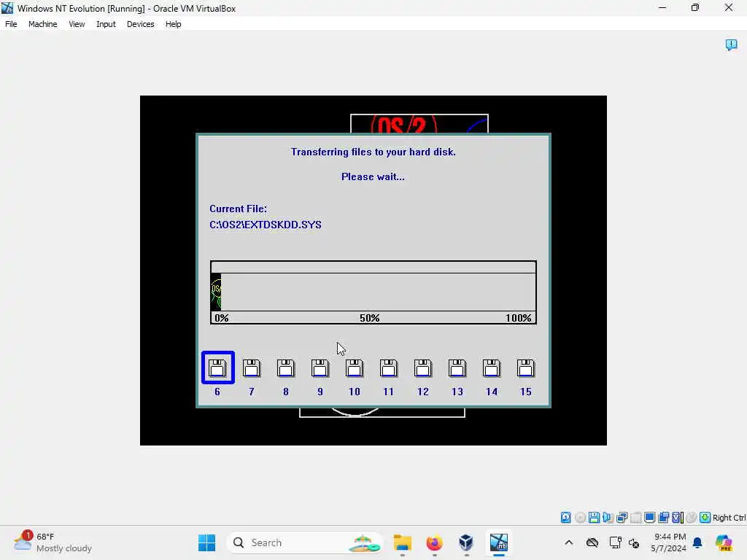Click the keyboard capture arrow icon
Viewport: 747px width, 560px height.
click(705, 517)
